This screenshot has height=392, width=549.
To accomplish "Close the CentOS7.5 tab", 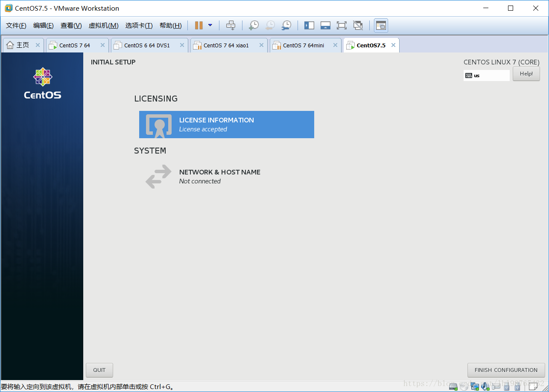I will pos(393,45).
